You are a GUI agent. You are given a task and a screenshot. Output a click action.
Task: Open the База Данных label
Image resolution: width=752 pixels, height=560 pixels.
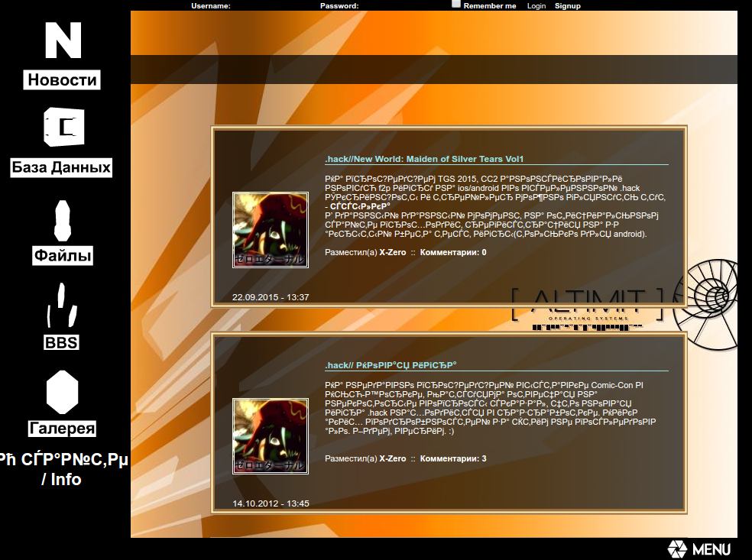(61, 167)
